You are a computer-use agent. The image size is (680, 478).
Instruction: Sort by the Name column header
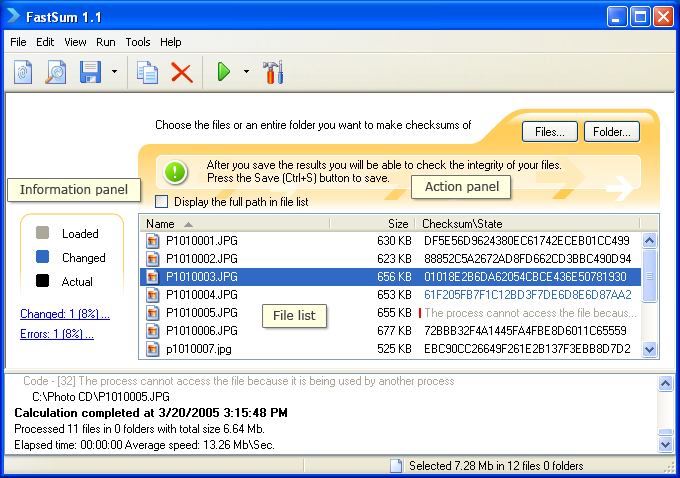coord(234,223)
